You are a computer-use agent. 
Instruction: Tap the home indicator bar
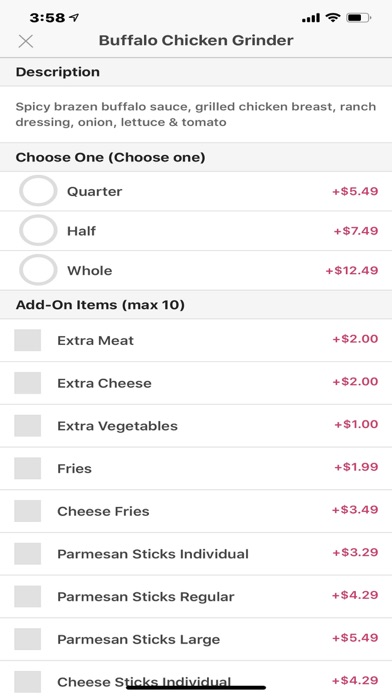(196, 688)
